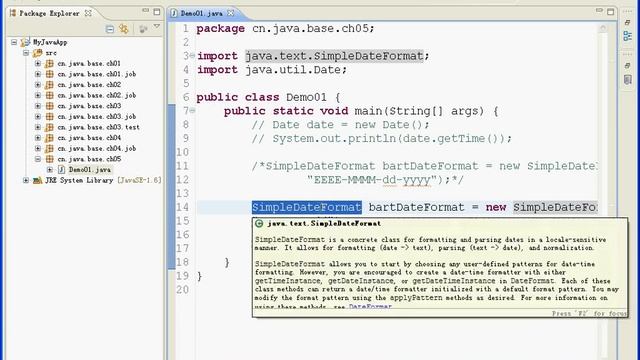Open the minimized Outline view icon

tap(628, 36)
